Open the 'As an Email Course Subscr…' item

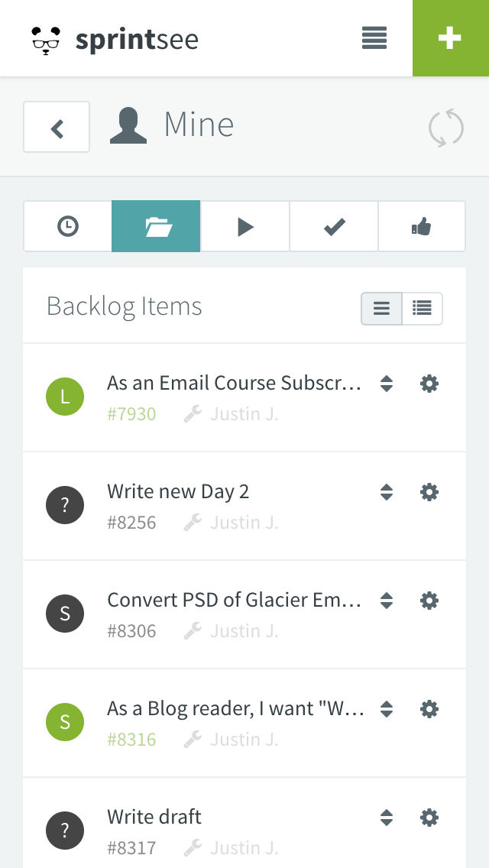coord(234,383)
